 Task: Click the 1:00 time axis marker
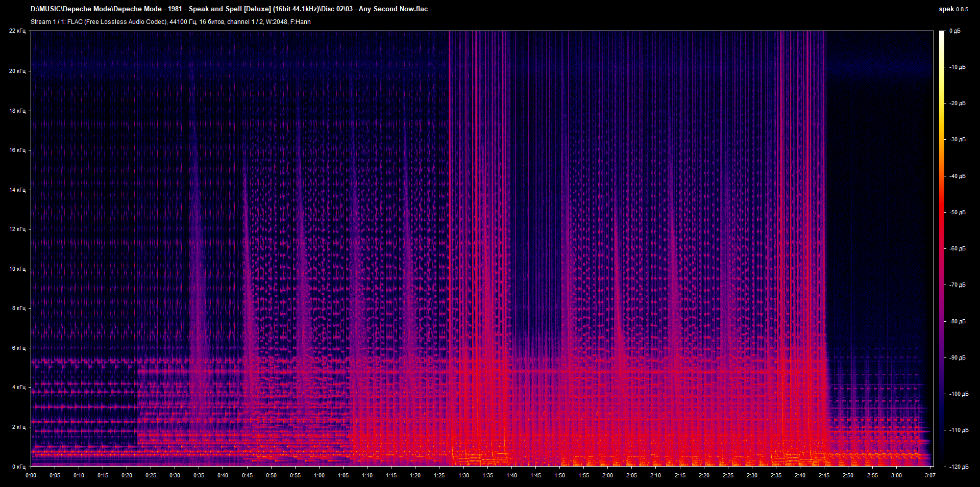coord(319,475)
